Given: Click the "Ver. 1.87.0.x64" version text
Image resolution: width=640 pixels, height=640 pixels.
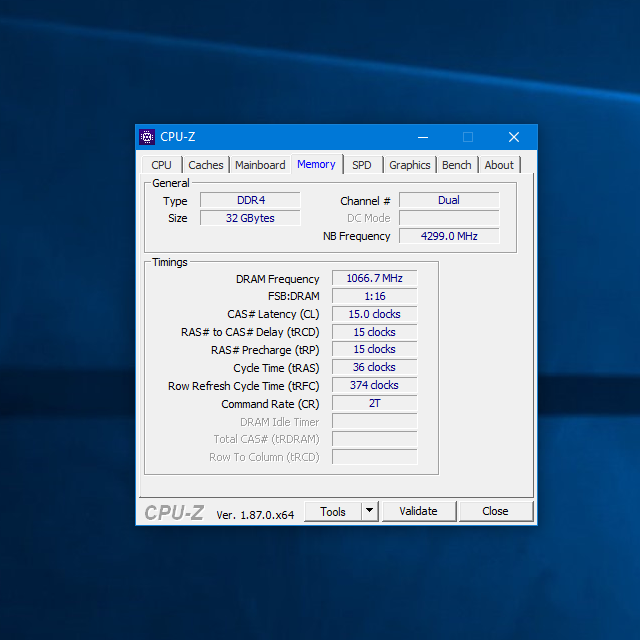Looking at the screenshot, I should (255, 515).
